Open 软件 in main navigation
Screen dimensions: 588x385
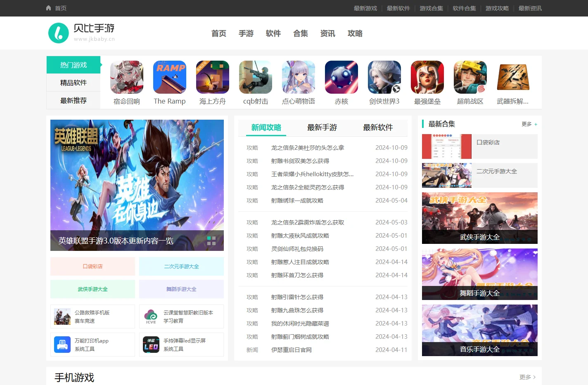(273, 33)
